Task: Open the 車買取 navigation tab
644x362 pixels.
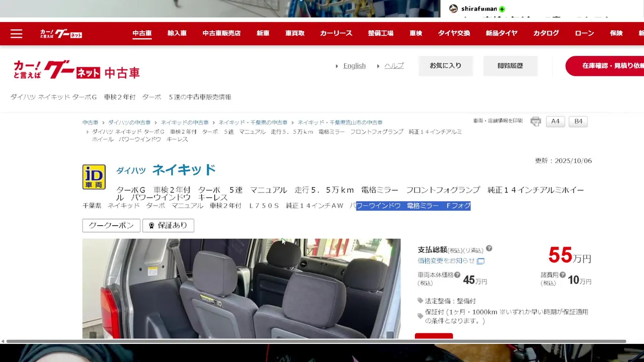Action: pos(295,33)
